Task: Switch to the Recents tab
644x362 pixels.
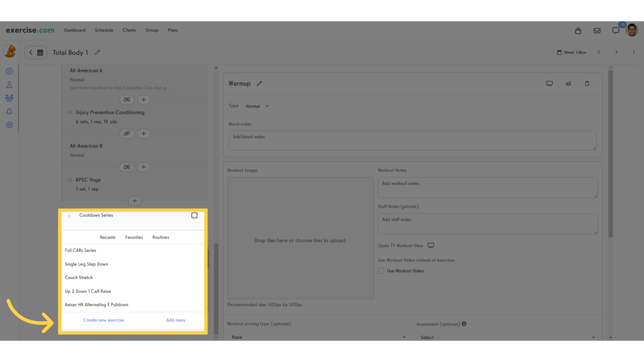Action: tap(108, 237)
